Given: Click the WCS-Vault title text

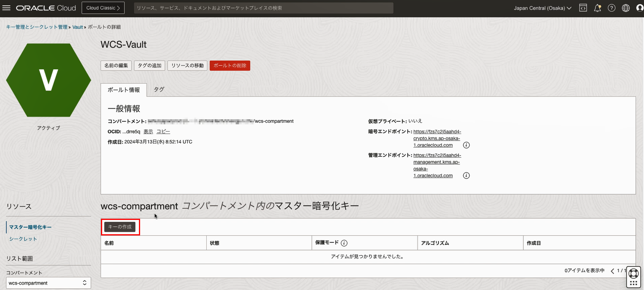Looking at the screenshot, I should 123,45.
